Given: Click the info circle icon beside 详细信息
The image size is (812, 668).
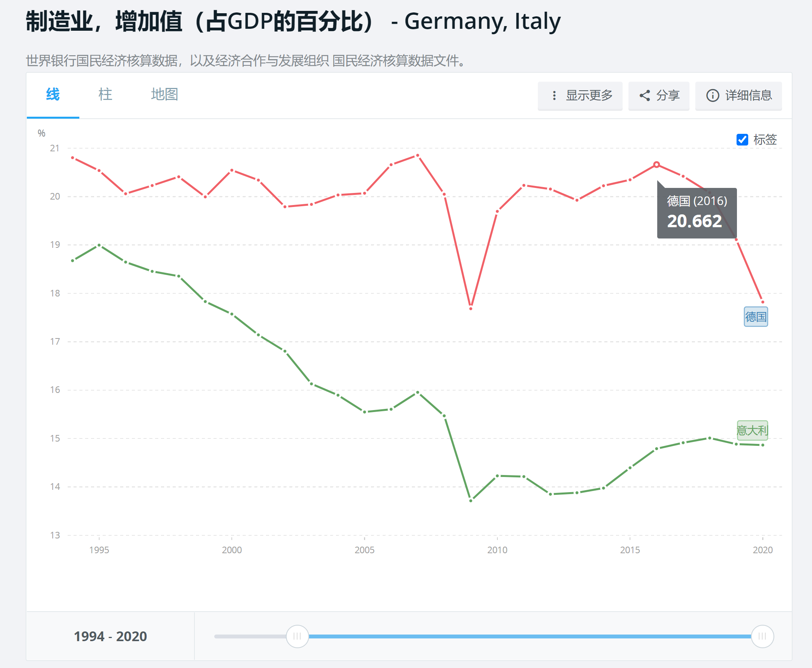Looking at the screenshot, I should pos(712,96).
